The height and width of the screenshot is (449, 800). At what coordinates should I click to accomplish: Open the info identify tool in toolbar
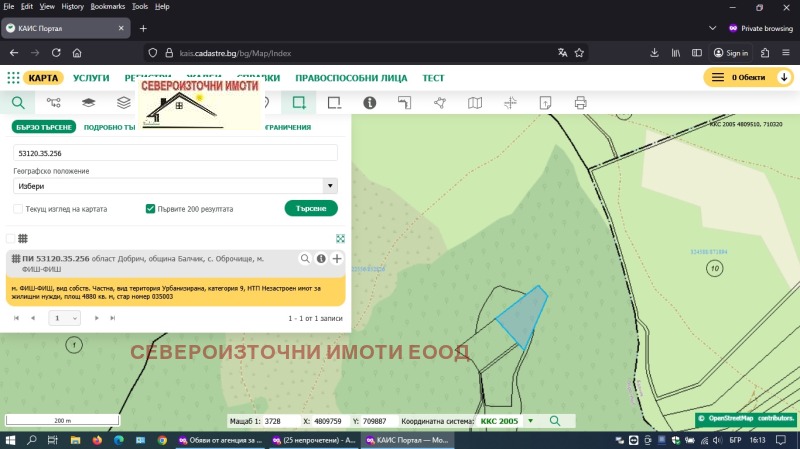369,102
